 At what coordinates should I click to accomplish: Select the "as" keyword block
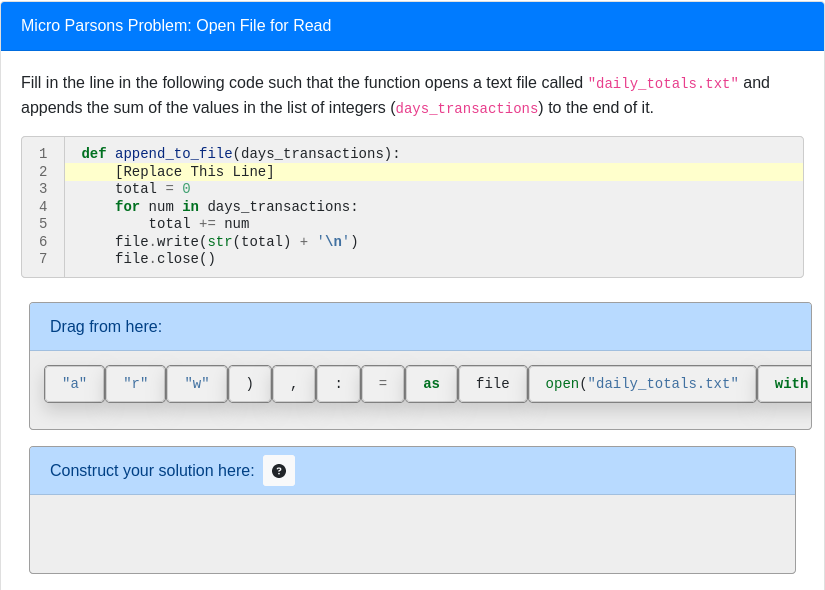click(431, 384)
